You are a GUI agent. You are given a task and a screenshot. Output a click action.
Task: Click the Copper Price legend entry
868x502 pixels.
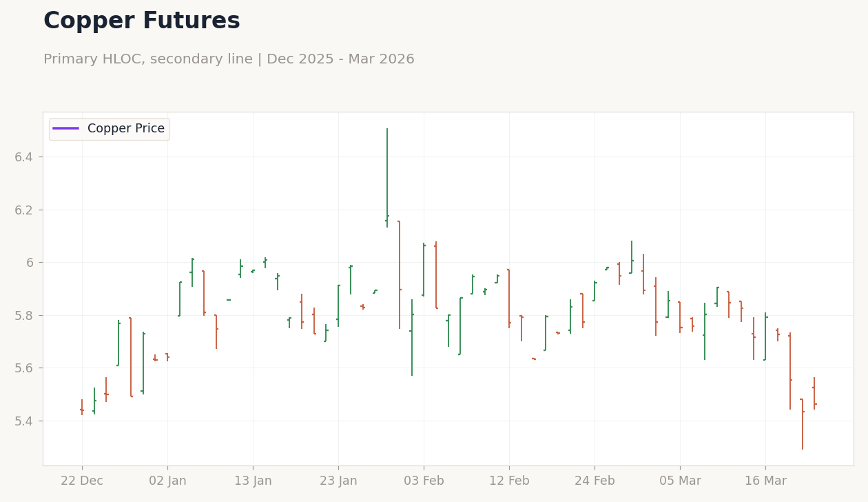point(109,129)
